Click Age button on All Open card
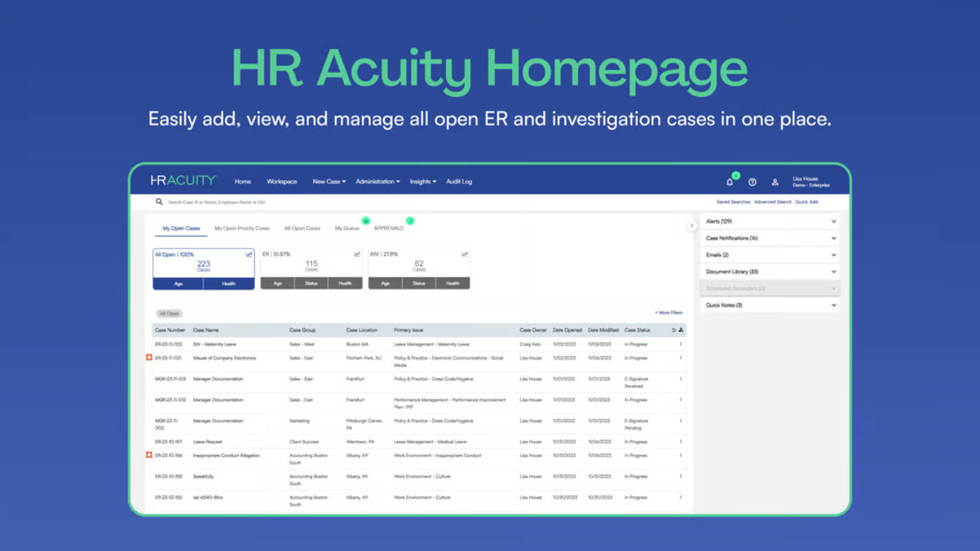980x551 pixels. [x=178, y=283]
